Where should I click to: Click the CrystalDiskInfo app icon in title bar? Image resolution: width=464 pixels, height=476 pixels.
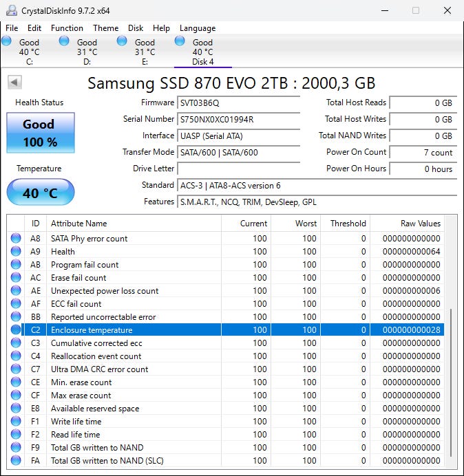12,10
